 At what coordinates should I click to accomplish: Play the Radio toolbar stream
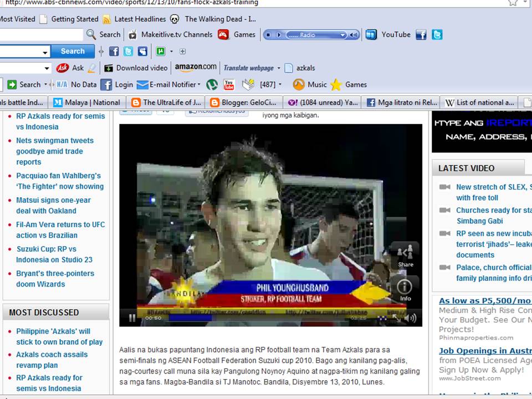pos(279,34)
